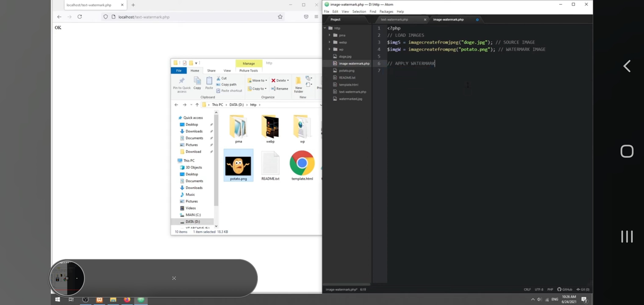Open doge.jpg in Atom project tree
644x305 pixels.
[x=345, y=57]
